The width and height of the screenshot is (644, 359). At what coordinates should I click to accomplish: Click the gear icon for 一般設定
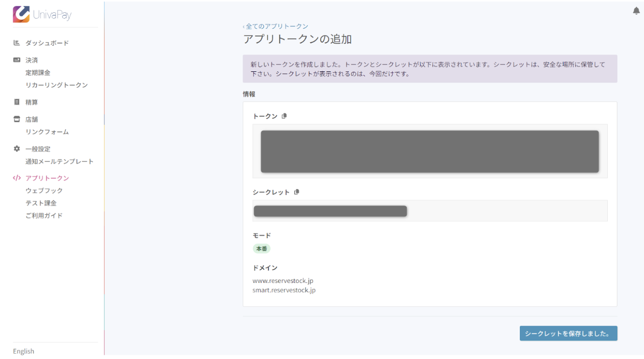[x=16, y=149]
